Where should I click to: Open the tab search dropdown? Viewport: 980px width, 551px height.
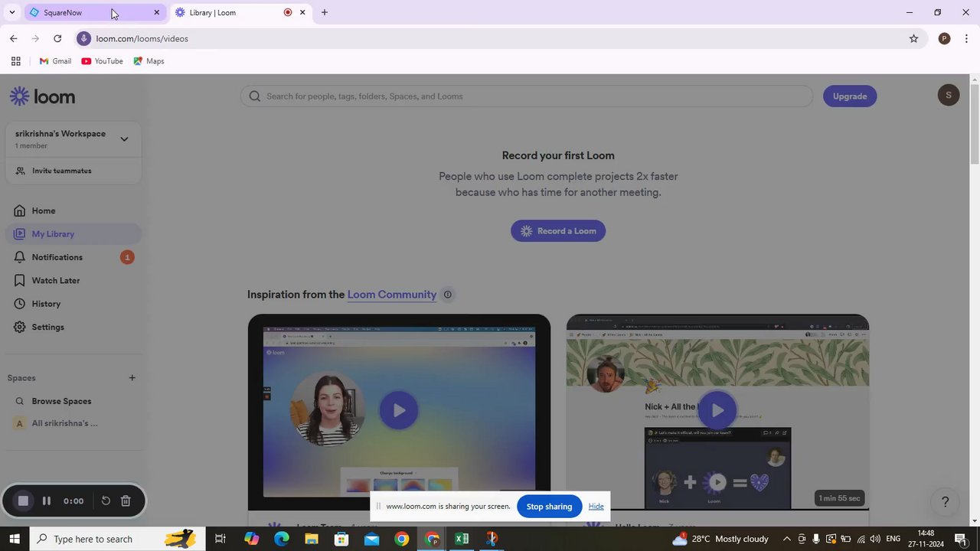click(x=11, y=12)
